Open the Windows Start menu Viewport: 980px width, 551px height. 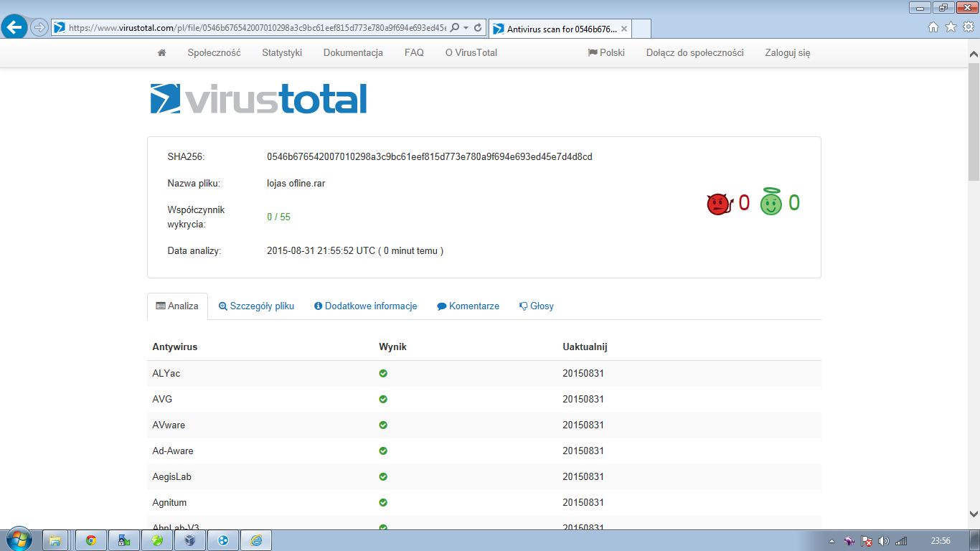[x=19, y=540]
